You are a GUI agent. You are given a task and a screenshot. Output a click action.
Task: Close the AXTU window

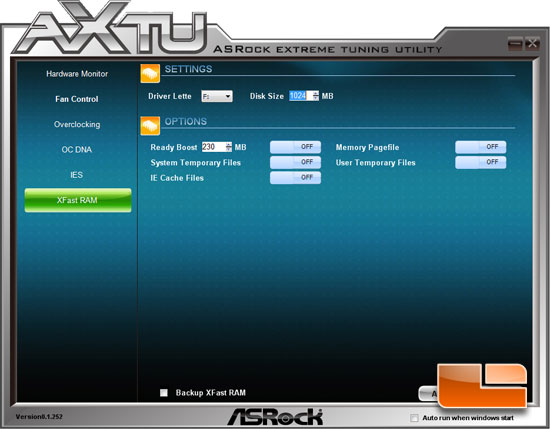pos(532,43)
